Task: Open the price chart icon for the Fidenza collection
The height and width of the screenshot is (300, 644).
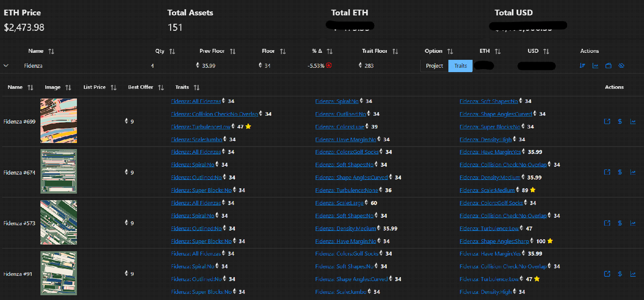Action: pos(595,66)
